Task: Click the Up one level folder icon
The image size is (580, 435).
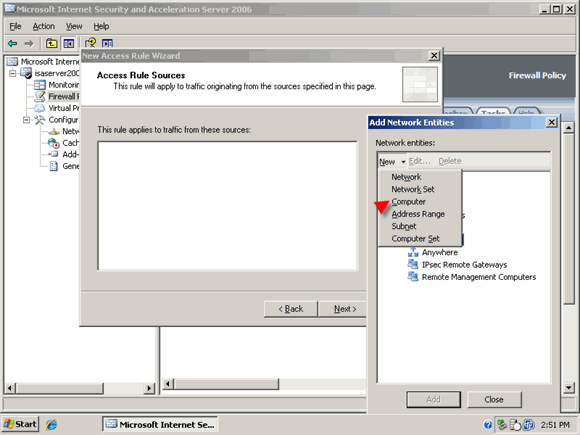Action: [51, 44]
